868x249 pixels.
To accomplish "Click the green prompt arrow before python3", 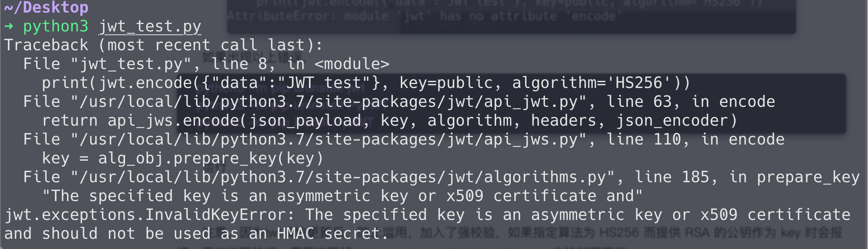I will tap(9, 26).
